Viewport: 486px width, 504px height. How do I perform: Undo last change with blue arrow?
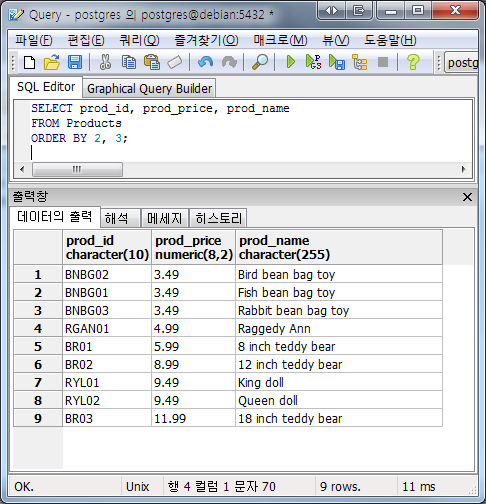coord(205,62)
